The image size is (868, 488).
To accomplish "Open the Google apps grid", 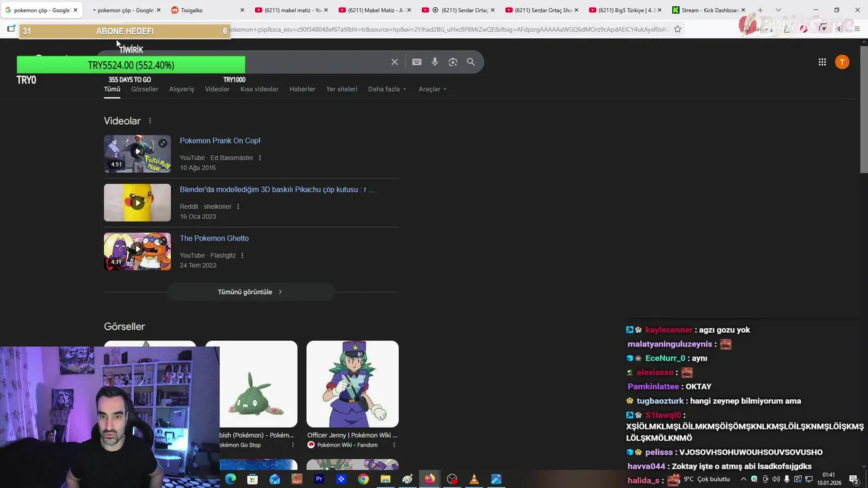I will [x=822, y=62].
